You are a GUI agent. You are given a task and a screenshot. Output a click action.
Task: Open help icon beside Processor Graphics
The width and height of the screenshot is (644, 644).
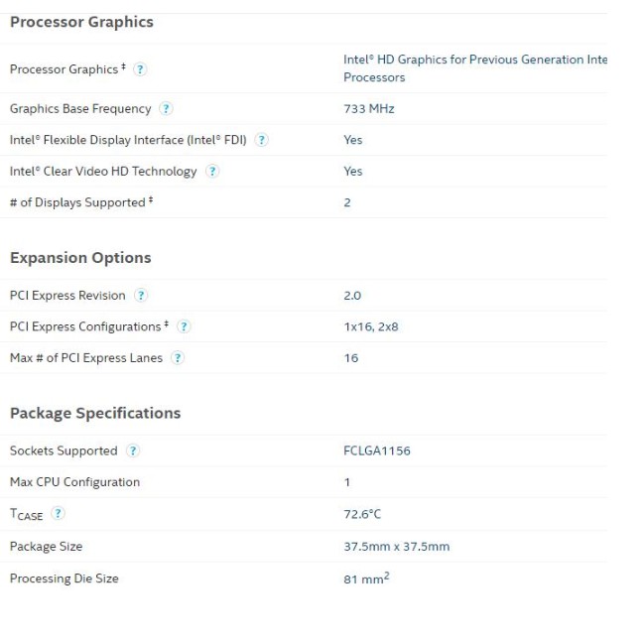click(141, 69)
